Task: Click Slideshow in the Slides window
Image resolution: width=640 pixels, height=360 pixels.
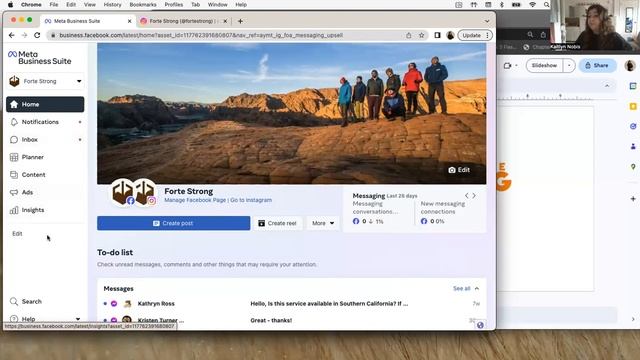Action: pos(544,65)
